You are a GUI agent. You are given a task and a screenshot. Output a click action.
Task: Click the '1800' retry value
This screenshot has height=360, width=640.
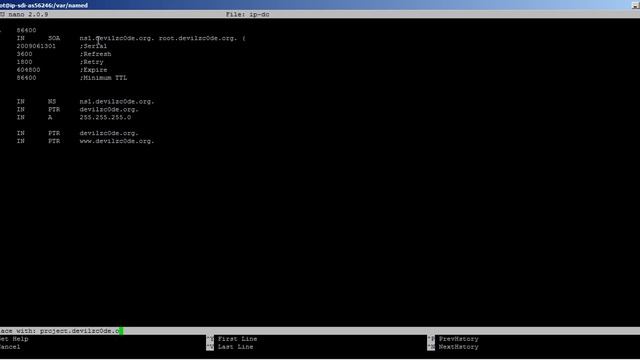point(24,62)
